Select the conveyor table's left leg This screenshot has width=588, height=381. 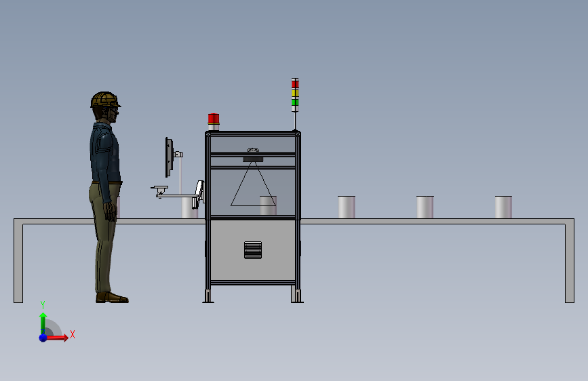[x=18, y=262]
